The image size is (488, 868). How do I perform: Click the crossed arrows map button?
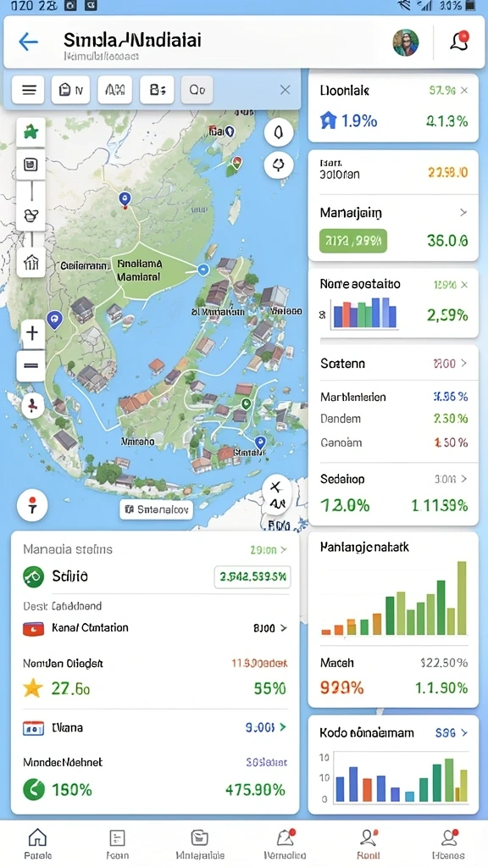click(276, 493)
